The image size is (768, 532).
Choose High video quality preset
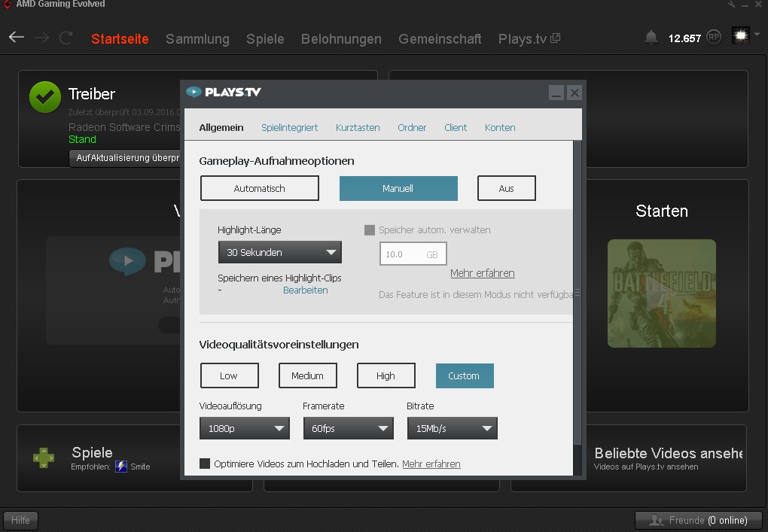[x=386, y=376]
